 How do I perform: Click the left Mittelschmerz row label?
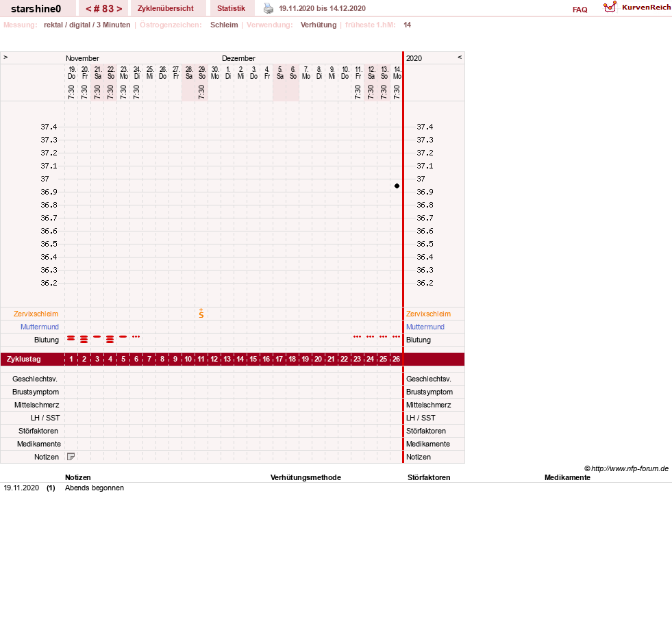tap(36, 405)
